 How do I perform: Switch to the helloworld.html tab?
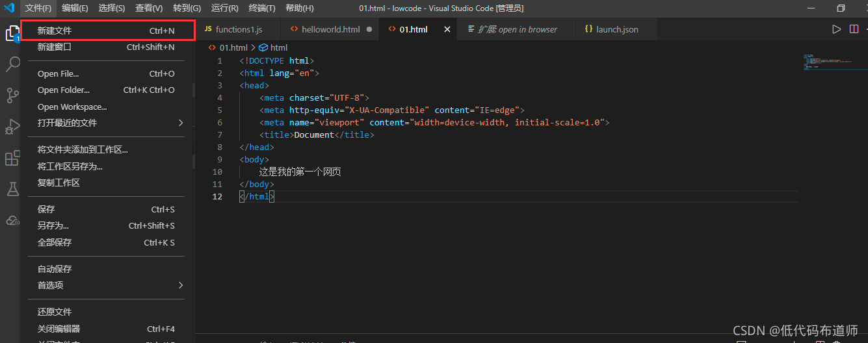pos(330,29)
